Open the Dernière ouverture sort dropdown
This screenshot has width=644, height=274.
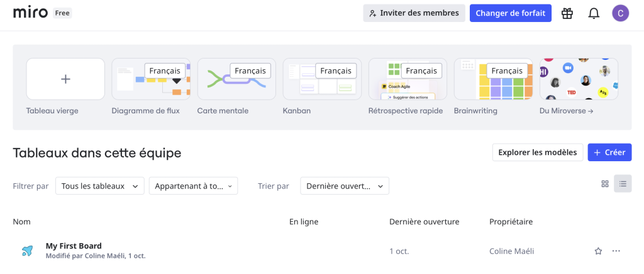click(345, 186)
